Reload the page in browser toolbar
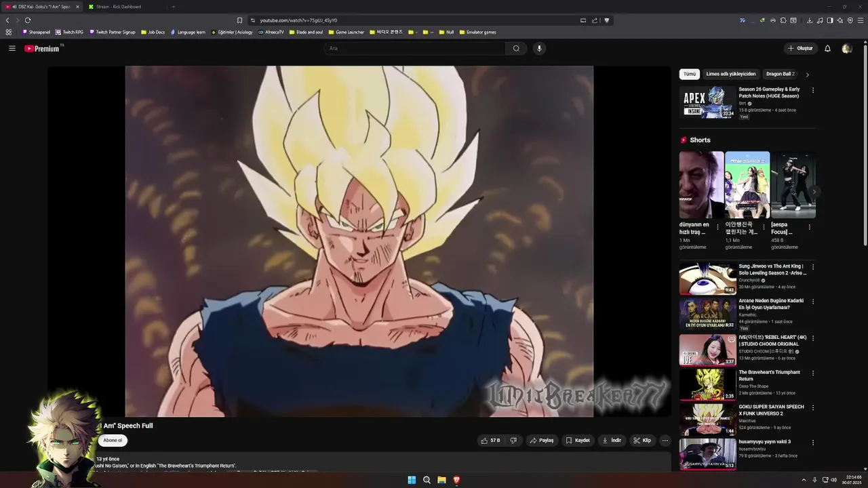This screenshot has width=868, height=488. [28, 20]
